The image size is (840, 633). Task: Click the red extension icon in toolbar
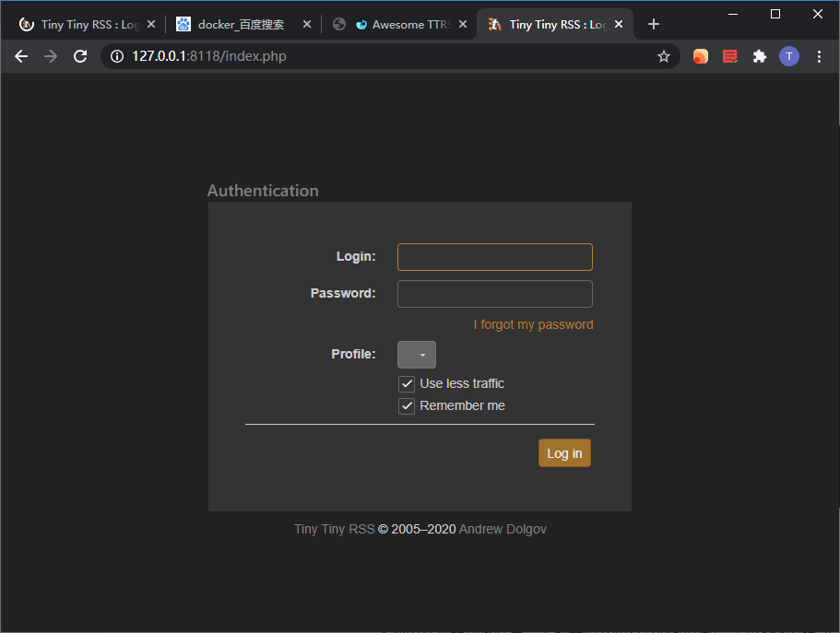tap(729, 57)
